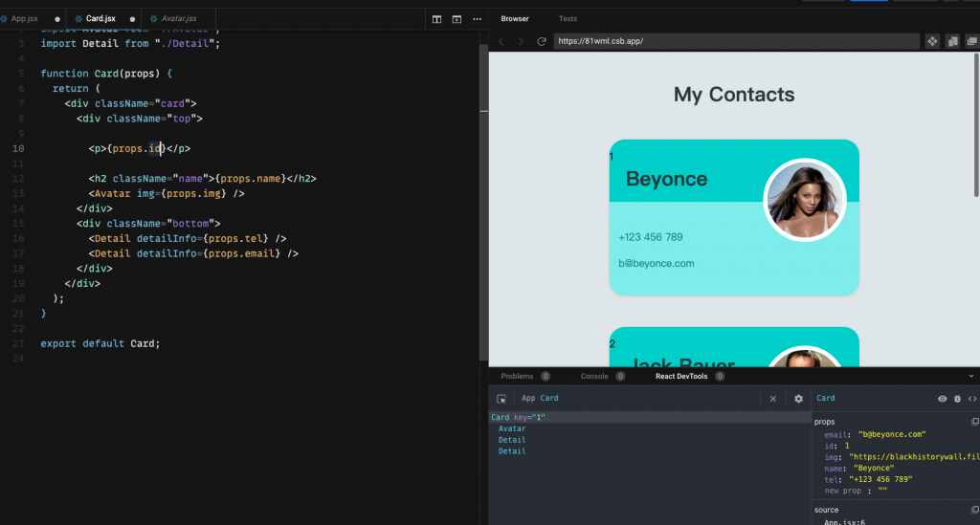
Task: Clear the DevTools component search
Action: click(x=773, y=398)
